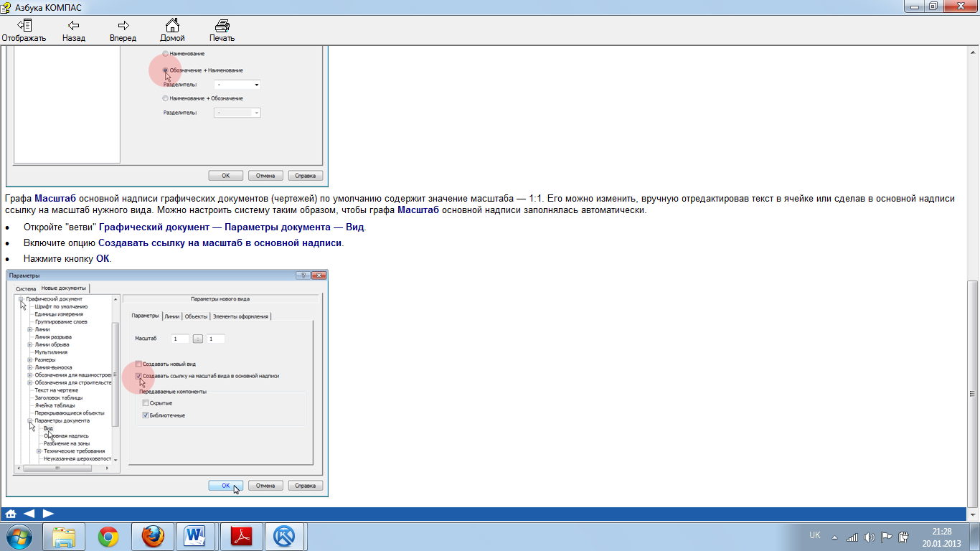Go forward with the Вперед button
The height and width of the screenshot is (551, 980).
pos(123,31)
